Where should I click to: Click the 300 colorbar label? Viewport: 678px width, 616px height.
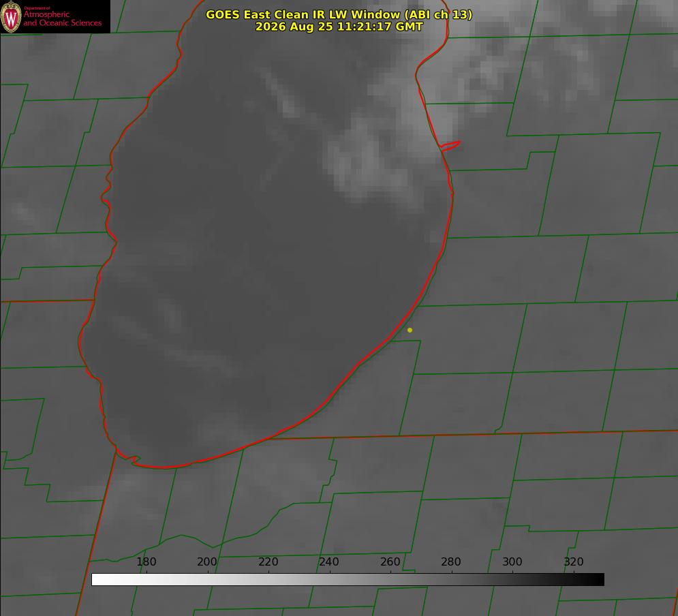512,561
